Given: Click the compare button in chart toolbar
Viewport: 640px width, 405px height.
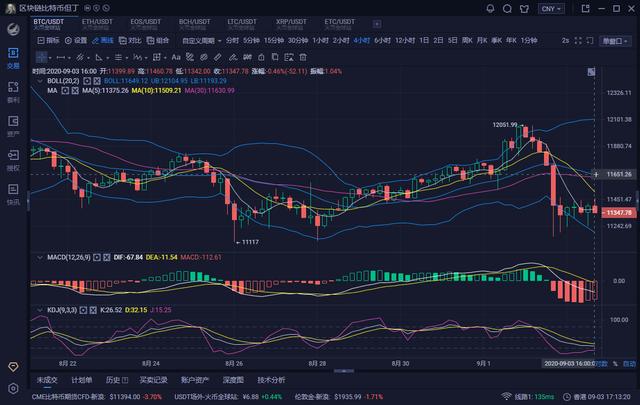Looking at the screenshot, I should point(130,40).
